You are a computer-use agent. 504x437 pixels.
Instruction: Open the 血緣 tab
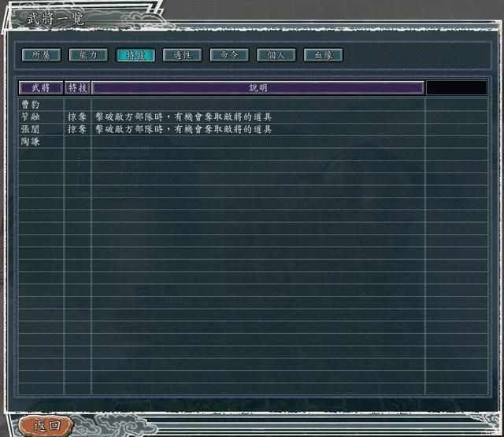tap(323, 55)
